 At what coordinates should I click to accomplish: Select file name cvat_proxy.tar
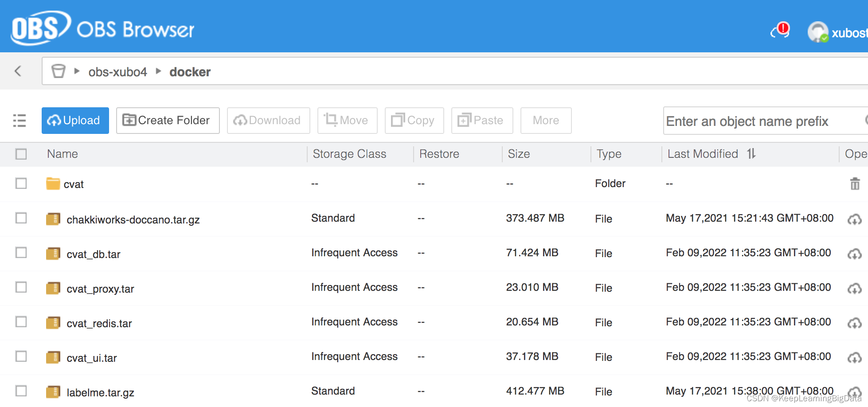pos(100,289)
